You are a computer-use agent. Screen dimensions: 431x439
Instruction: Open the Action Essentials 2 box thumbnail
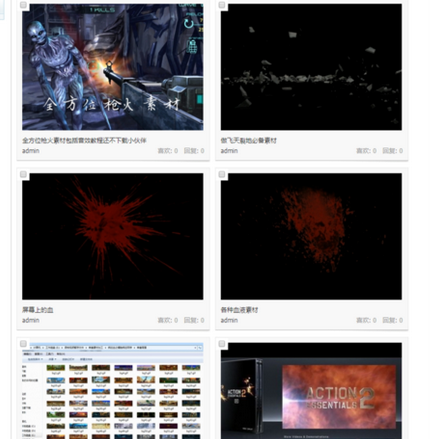point(311,391)
